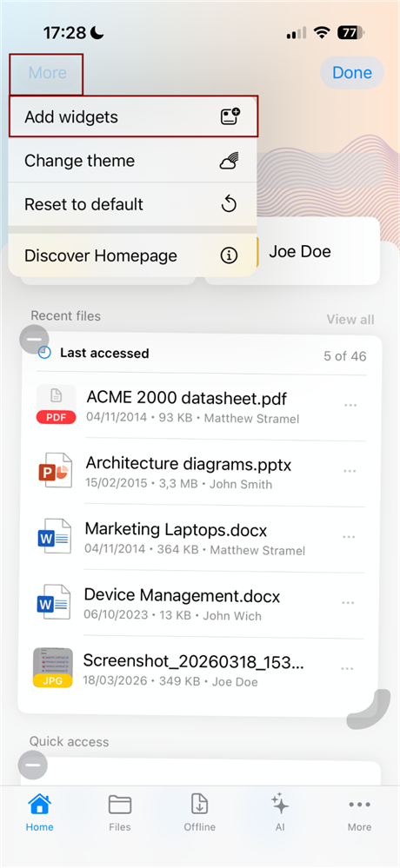
Task: Click the Last accessed heading
Action: pyautogui.click(x=104, y=353)
